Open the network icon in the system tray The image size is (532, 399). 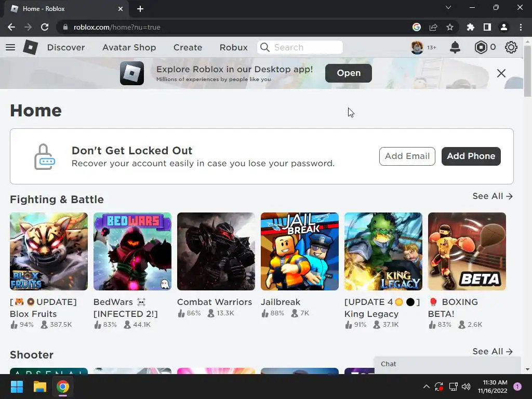(x=453, y=387)
